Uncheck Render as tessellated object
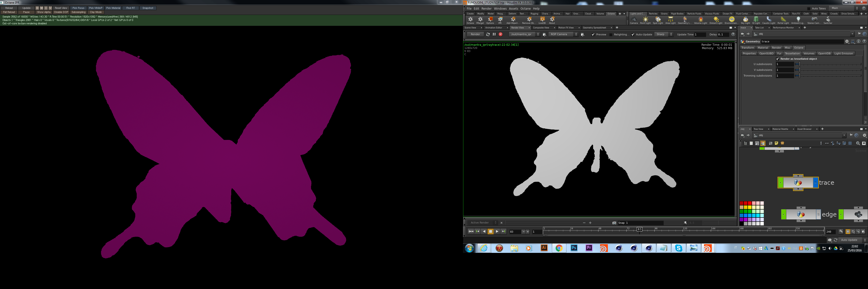This screenshot has width=868, height=289. [778, 59]
